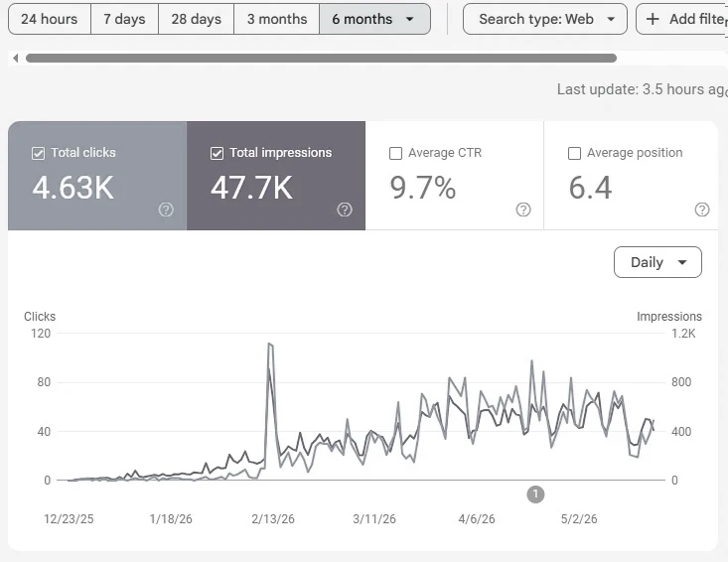This screenshot has width=728, height=562.
Task: Uncheck the Total clicks checkbox
Action: [x=38, y=153]
